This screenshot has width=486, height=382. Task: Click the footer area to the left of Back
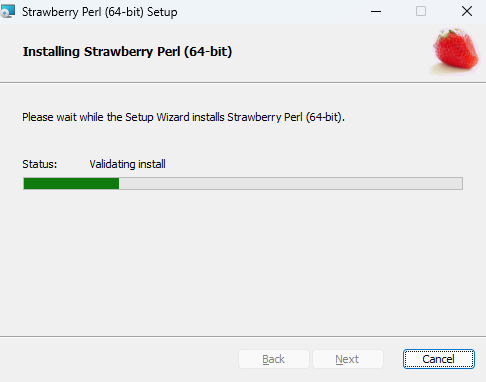(119, 359)
